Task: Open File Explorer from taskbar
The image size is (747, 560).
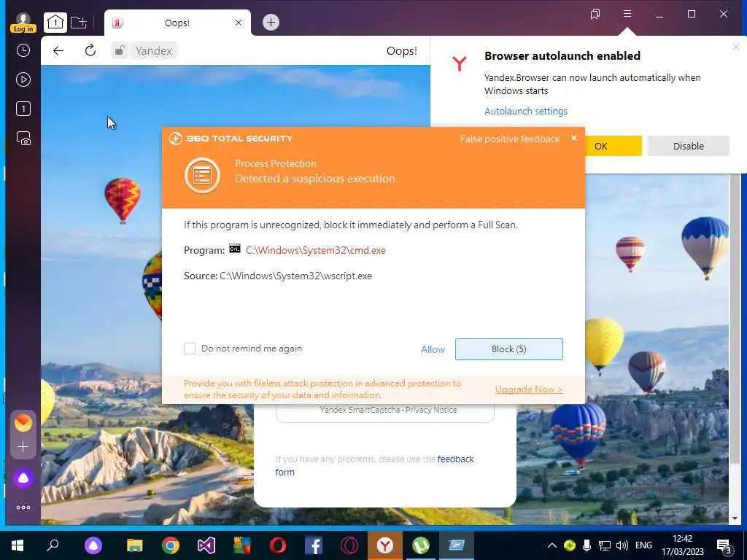Action: pos(135,545)
